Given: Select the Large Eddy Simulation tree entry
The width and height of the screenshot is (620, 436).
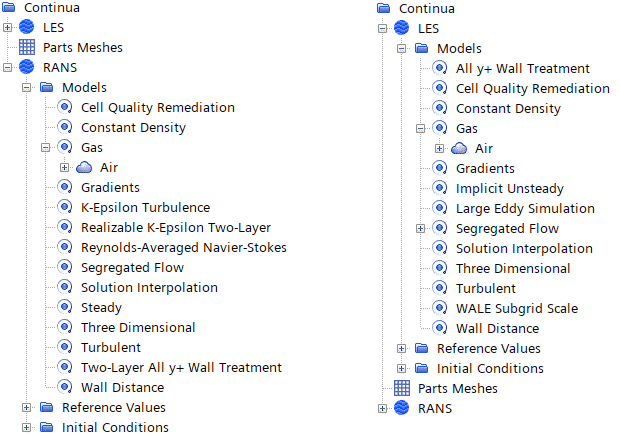Looking at the screenshot, I should pyautogui.click(x=525, y=208).
